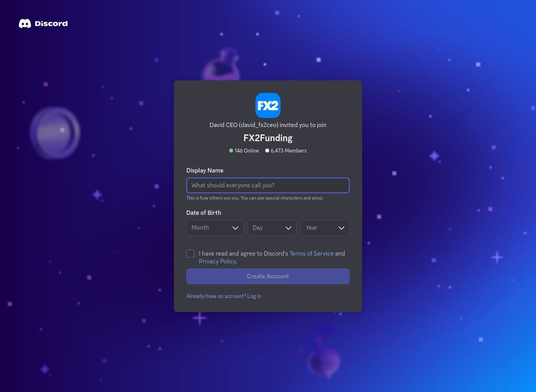Click the 146 Online count

tap(244, 151)
